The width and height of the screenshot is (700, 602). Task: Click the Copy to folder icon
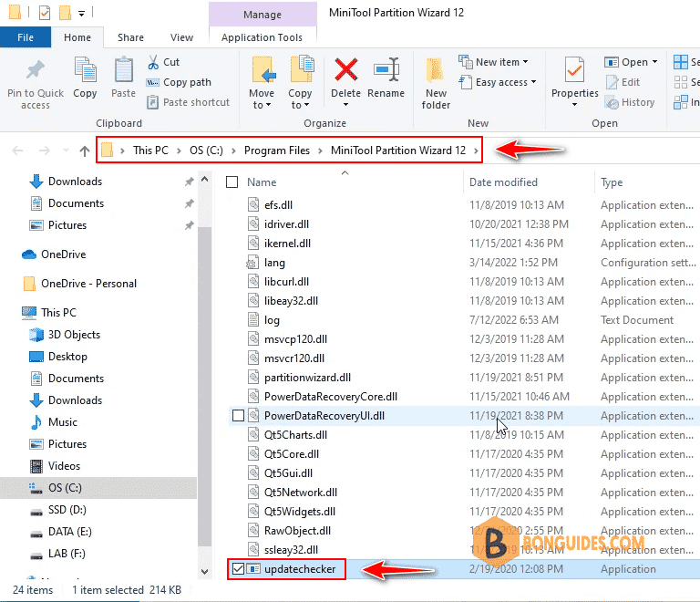coord(302,68)
